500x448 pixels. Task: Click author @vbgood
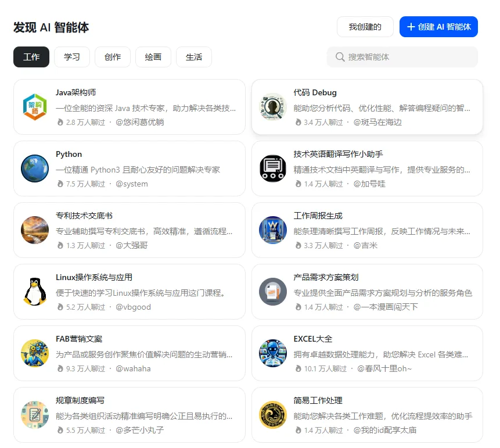[134, 307]
